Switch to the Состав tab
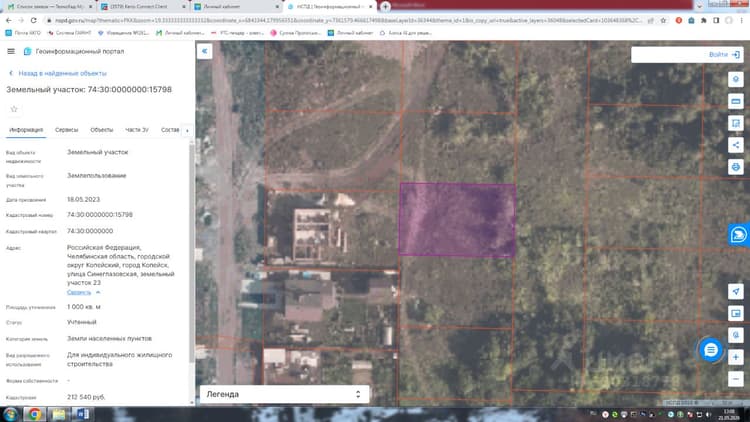This screenshot has width=750, height=422. pos(170,130)
